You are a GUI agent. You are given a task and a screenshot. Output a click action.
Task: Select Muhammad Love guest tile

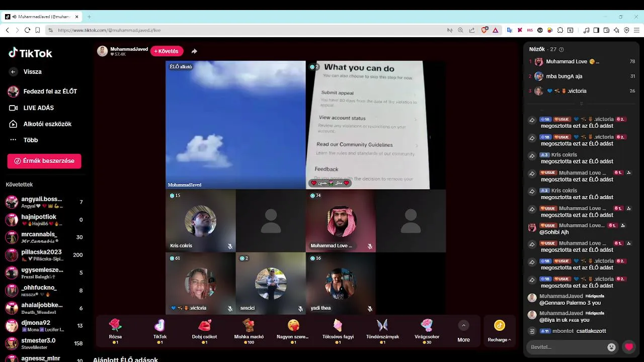341,221
